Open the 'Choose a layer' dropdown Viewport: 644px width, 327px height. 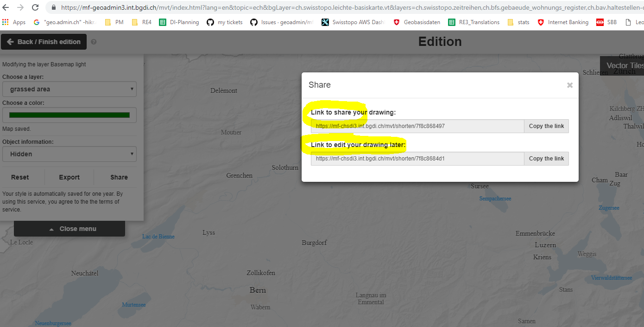(69, 89)
